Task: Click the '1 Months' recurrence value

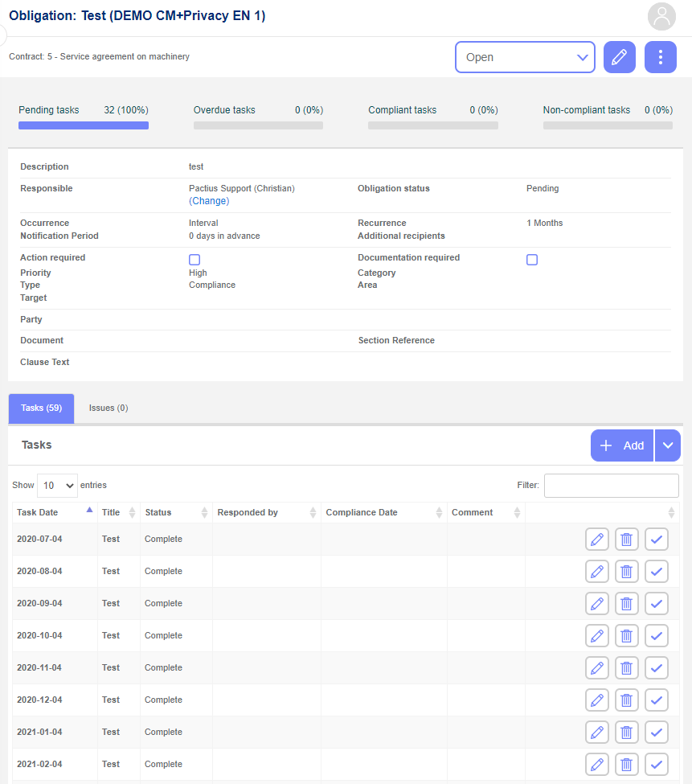Action: [x=545, y=223]
